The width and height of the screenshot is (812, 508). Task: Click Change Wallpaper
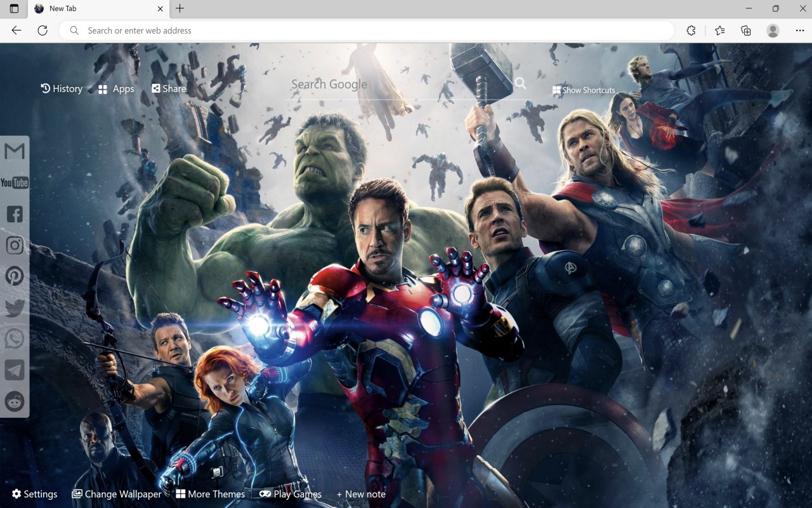tap(117, 494)
